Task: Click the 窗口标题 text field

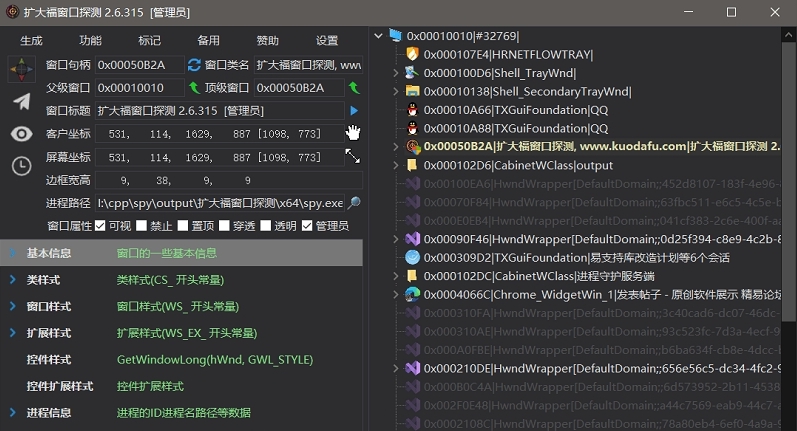Action: coord(220,111)
